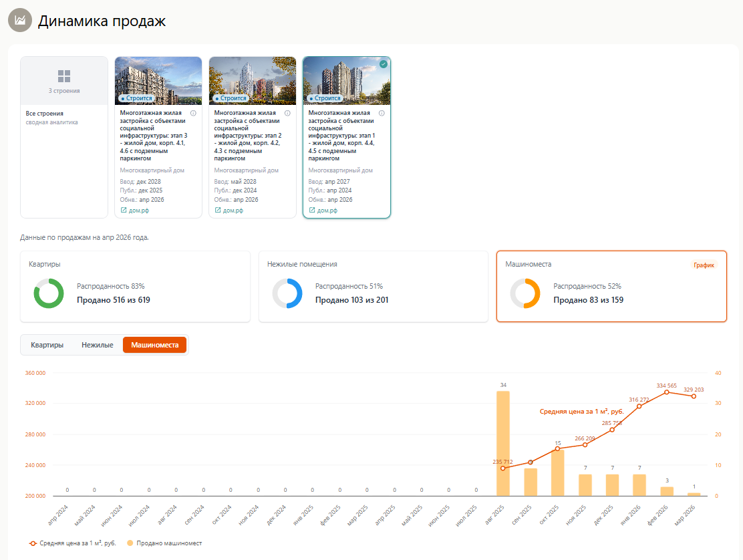The height and width of the screenshot is (560, 743).
Task: Toggle 'Средняя цена за 1 м²' legend series
Action: click(67, 543)
